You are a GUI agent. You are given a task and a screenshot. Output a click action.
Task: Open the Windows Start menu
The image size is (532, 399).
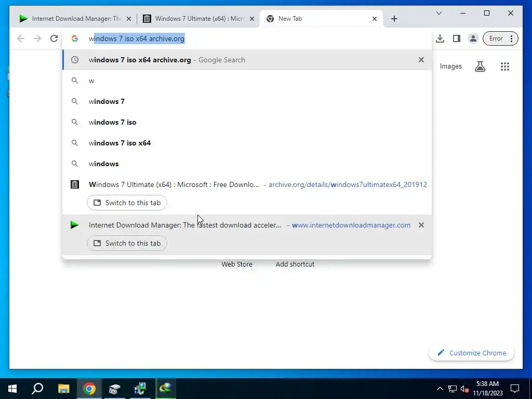tap(12, 389)
